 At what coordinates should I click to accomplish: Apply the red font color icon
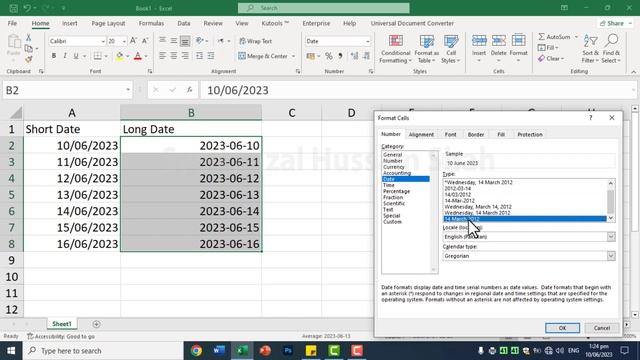point(138,56)
